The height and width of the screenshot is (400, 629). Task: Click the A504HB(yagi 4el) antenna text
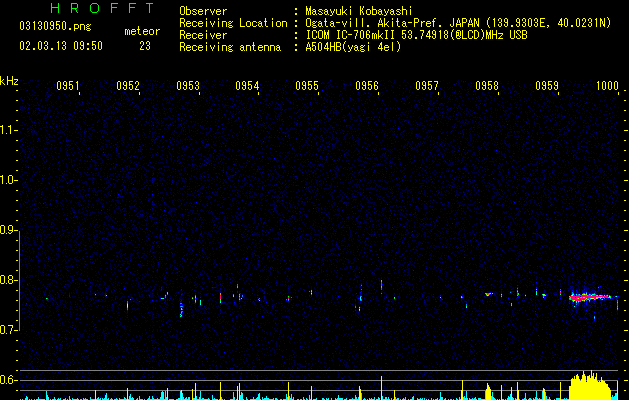[353, 47]
